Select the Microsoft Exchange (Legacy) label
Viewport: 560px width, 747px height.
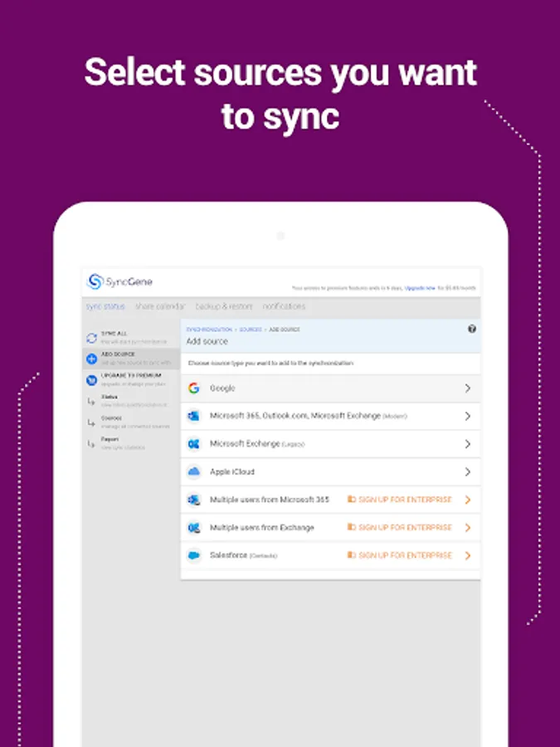(257, 444)
